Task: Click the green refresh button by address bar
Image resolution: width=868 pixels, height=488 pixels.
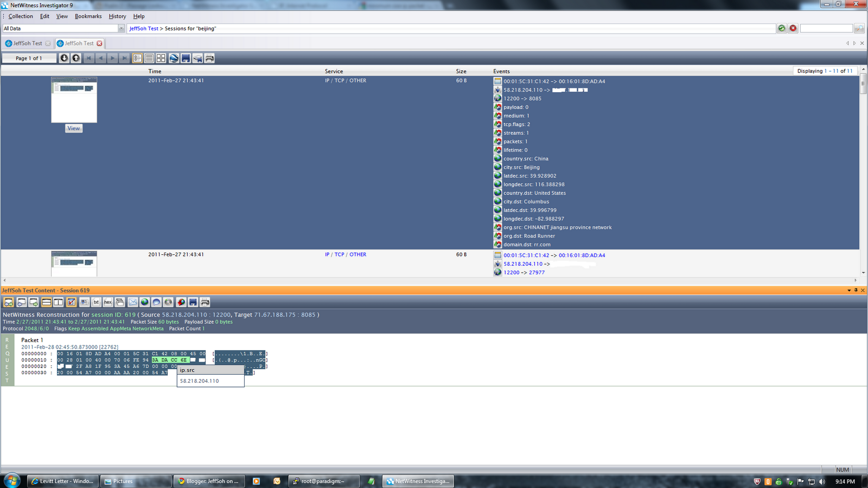Action: click(782, 28)
